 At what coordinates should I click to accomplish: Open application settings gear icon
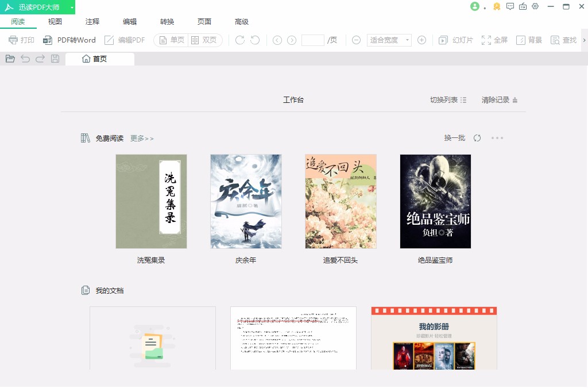click(x=536, y=6)
